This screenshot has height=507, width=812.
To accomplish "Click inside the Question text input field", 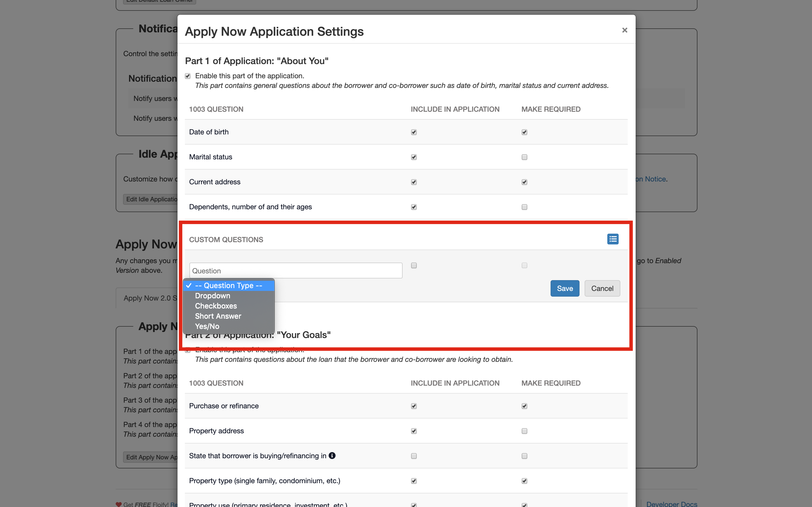I will pos(295,270).
